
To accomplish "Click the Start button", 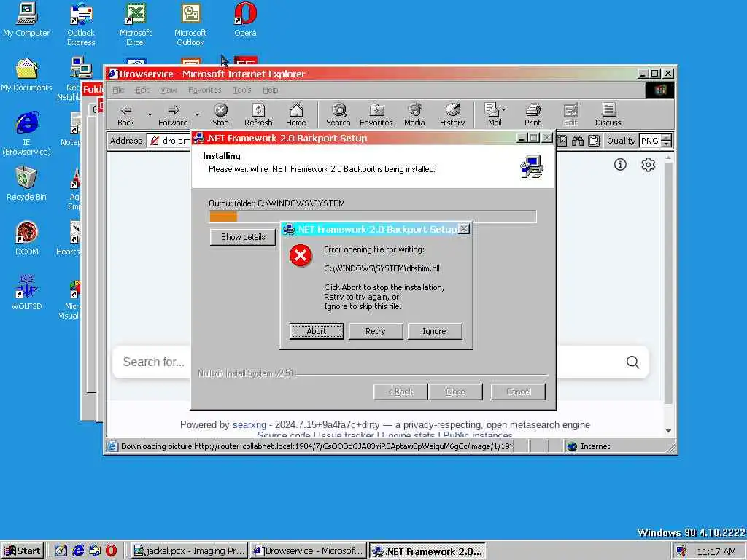I will tap(23, 551).
